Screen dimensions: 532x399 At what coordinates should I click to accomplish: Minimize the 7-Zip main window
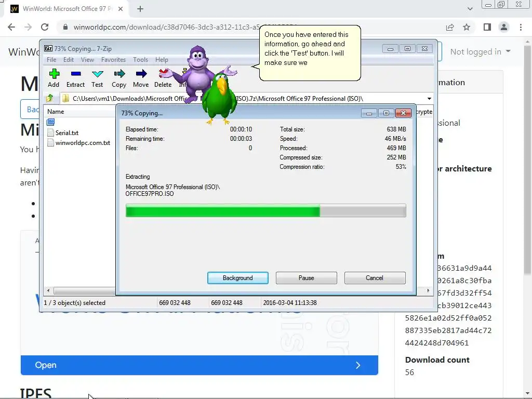(x=390, y=49)
